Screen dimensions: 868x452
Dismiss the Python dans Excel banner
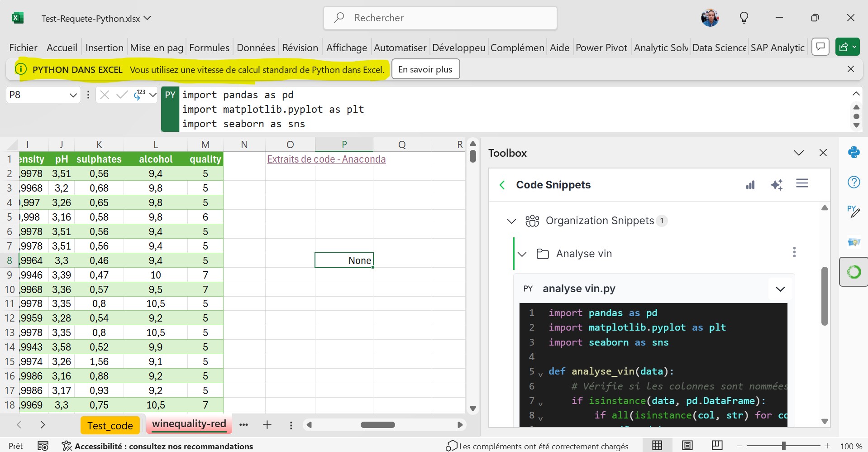[x=851, y=69]
